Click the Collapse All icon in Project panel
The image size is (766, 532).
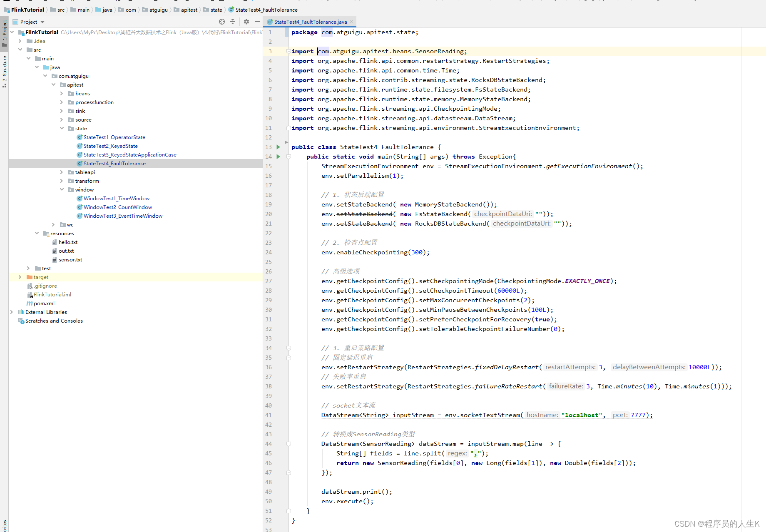233,22
